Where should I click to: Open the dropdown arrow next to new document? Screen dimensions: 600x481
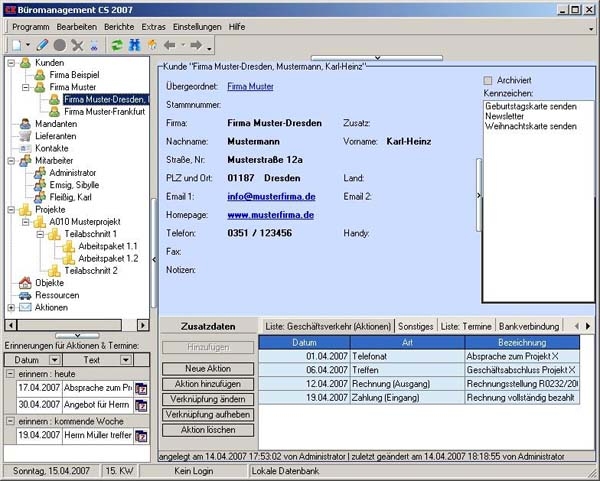(x=28, y=46)
